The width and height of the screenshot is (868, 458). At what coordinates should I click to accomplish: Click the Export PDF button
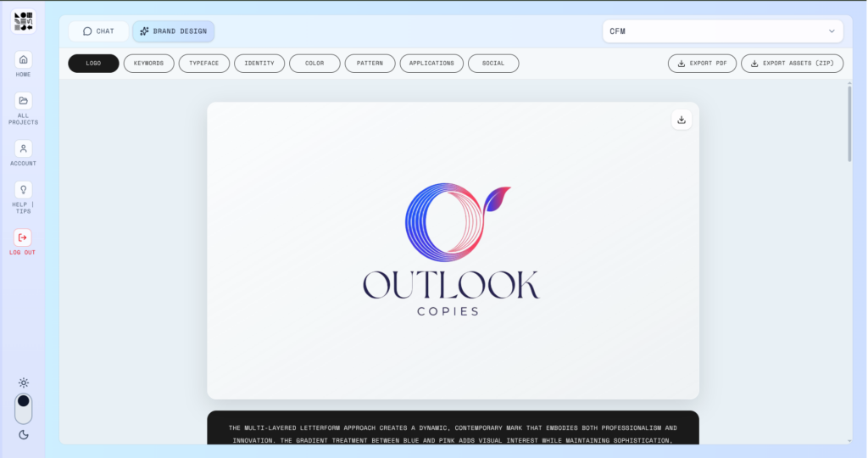(702, 63)
